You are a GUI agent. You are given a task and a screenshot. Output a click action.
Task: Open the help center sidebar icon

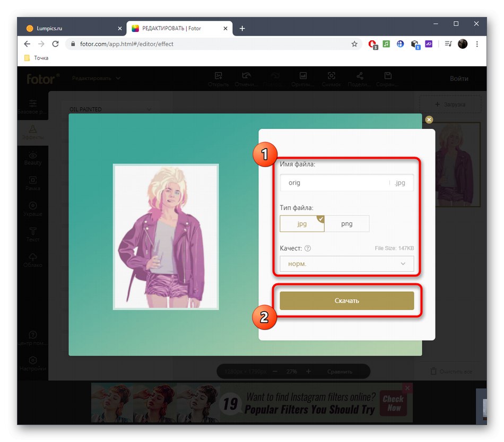pyautogui.click(x=33, y=339)
